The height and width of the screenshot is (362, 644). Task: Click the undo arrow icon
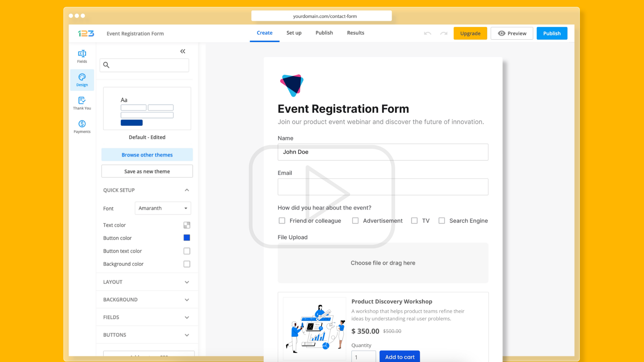pyautogui.click(x=427, y=33)
